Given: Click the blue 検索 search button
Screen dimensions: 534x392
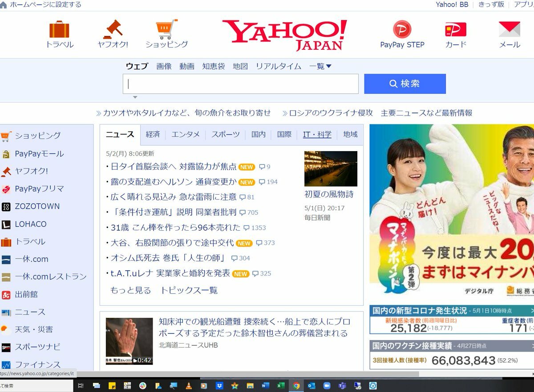Looking at the screenshot, I should pyautogui.click(x=405, y=84).
